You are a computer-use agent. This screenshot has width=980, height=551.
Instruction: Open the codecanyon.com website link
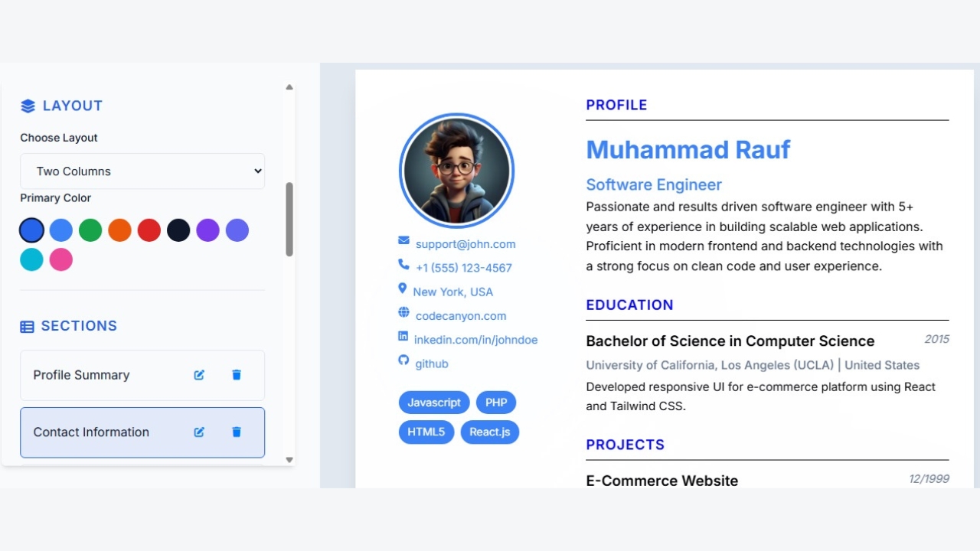pos(461,316)
